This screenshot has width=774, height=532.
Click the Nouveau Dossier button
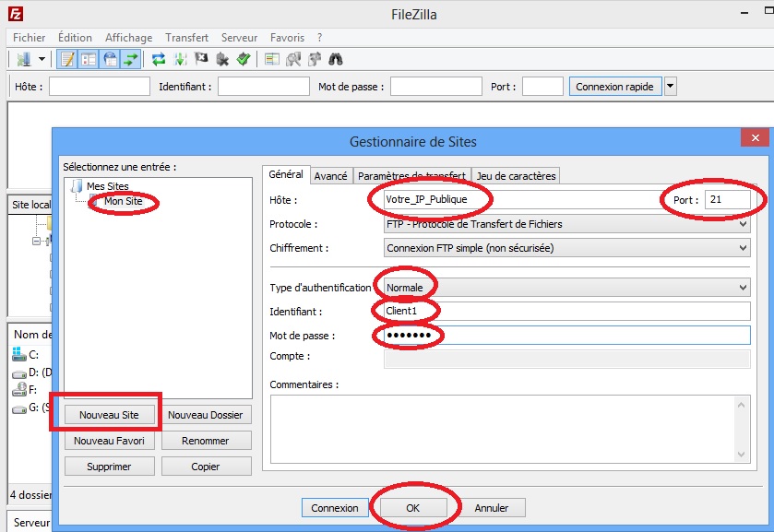point(206,415)
